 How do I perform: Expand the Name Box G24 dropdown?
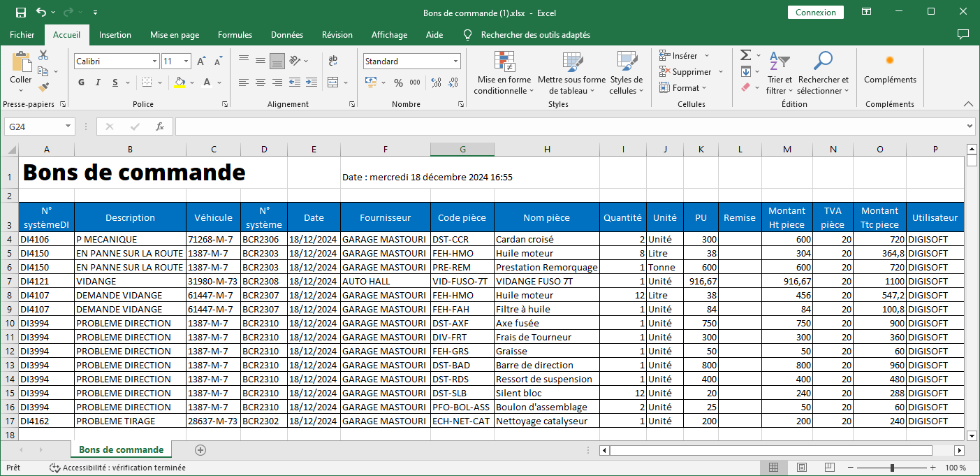68,127
